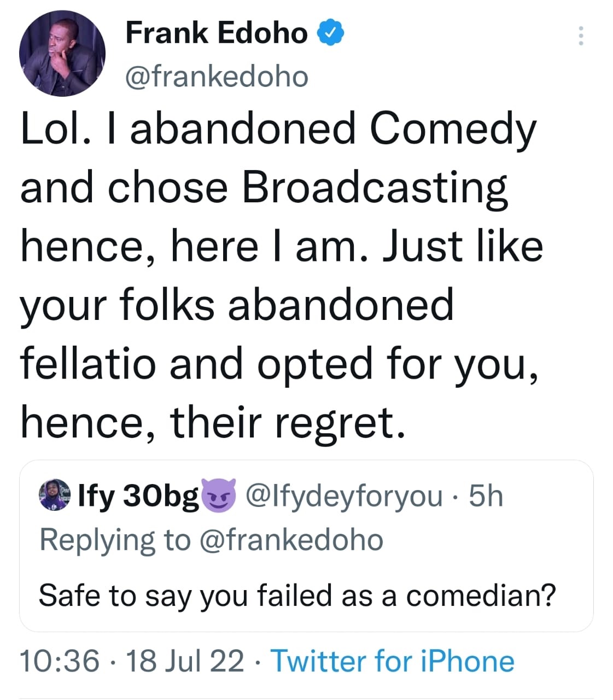
Task: Click the purple devil emoji icon
Action: coord(219,495)
